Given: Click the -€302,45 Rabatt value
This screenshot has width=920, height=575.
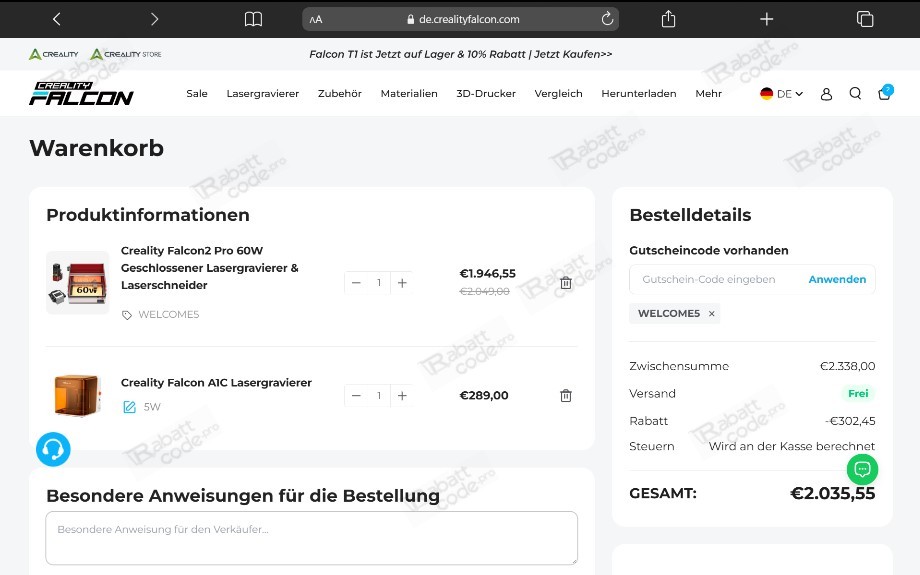Looking at the screenshot, I should point(850,421).
